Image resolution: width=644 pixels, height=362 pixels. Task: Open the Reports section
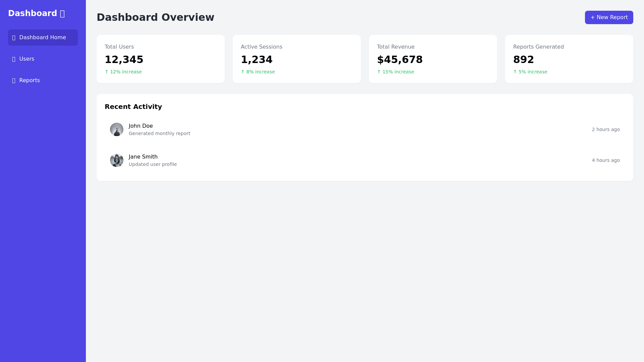point(30,80)
